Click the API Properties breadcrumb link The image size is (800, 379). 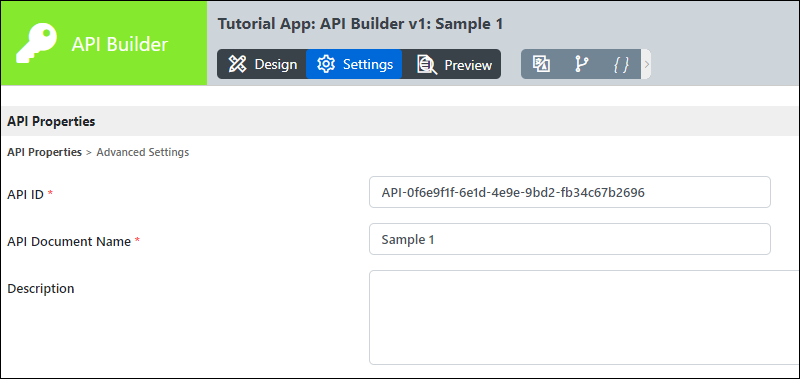[44, 152]
